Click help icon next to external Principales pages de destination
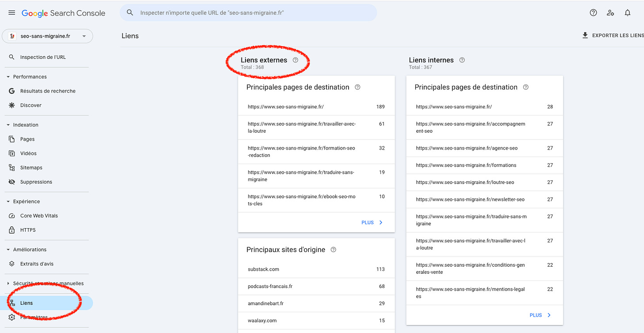This screenshot has height=333, width=644. (358, 87)
